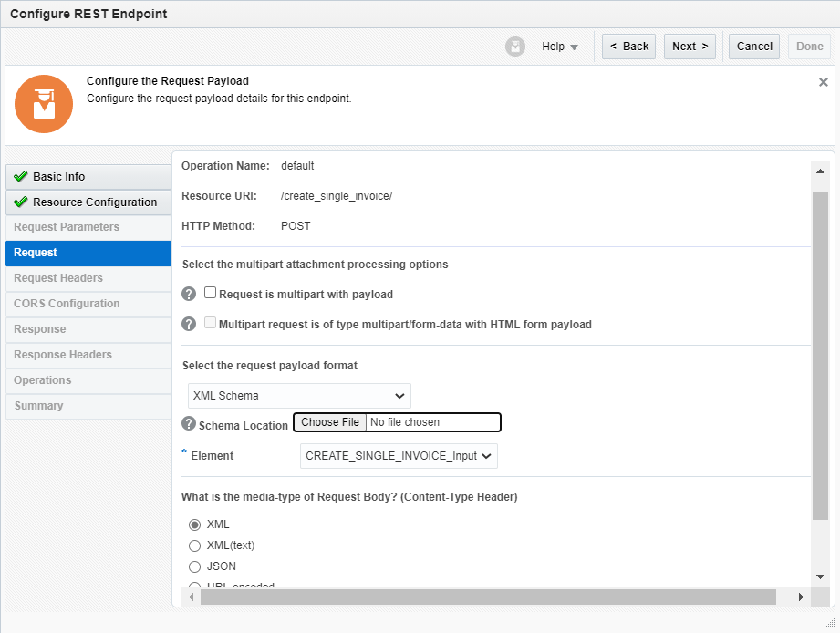Click the help icon beside the multipart/form-data option
Viewport: 840px width, 633px height.
pyautogui.click(x=187, y=321)
